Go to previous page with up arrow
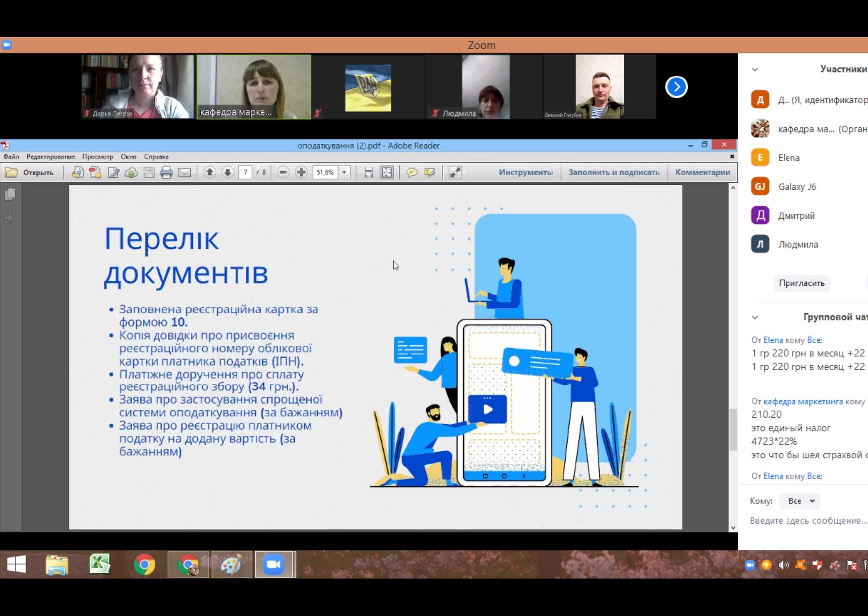 pos(210,172)
